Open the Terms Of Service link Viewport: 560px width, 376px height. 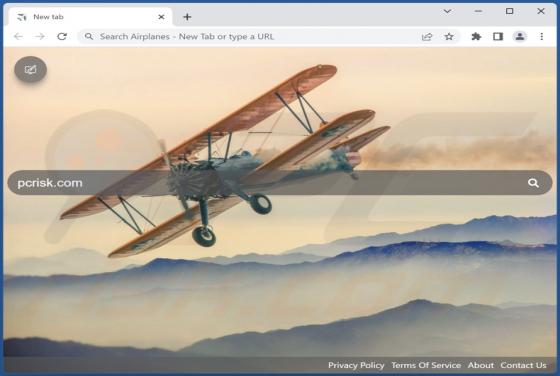[x=426, y=365]
